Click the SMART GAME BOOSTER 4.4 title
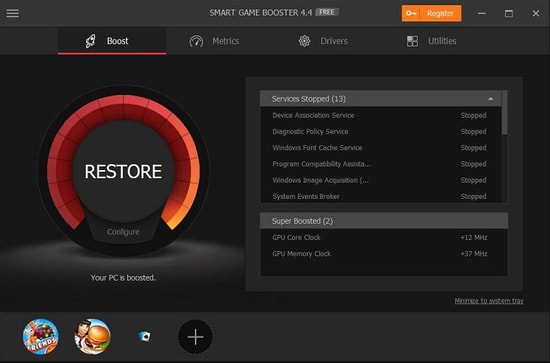Image resolution: width=550 pixels, height=363 pixels. pos(261,13)
